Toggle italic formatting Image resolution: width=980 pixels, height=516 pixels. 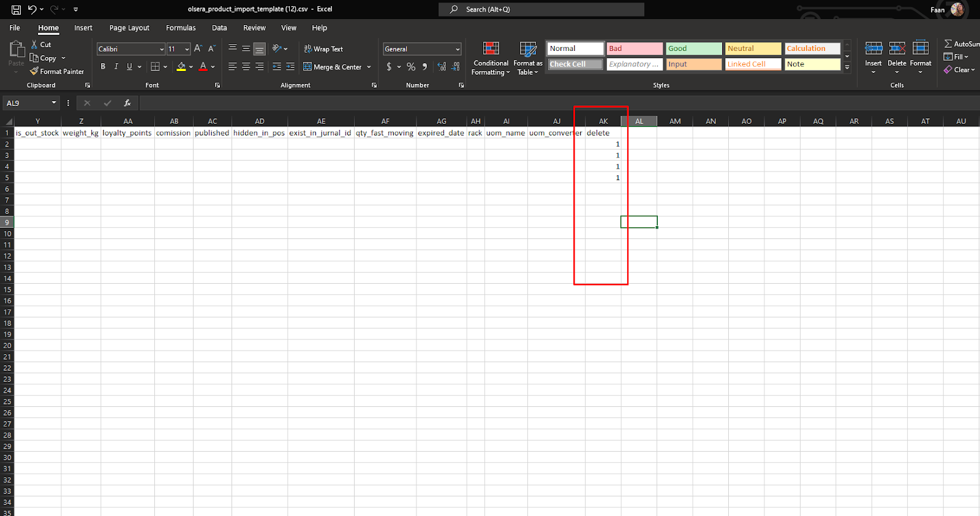(116, 67)
